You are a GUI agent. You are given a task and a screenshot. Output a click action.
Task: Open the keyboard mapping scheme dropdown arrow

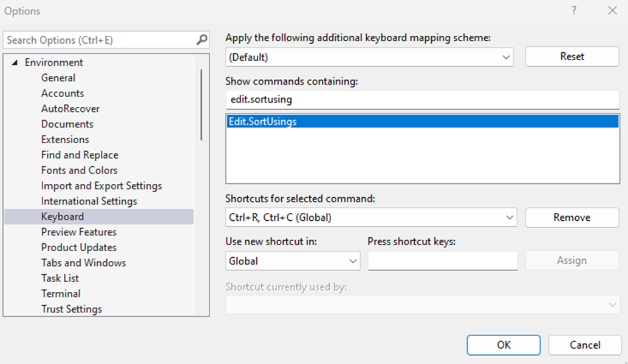[506, 56]
